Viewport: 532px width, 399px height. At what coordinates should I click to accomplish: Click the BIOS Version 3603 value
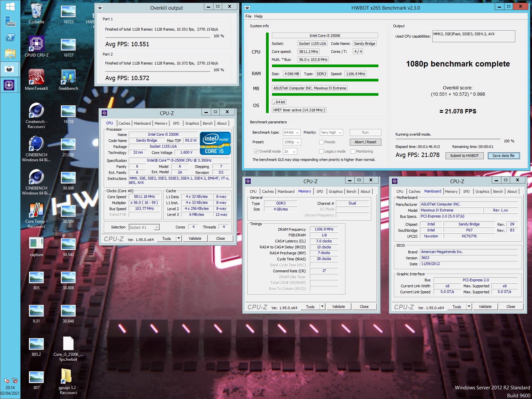click(x=469, y=258)
